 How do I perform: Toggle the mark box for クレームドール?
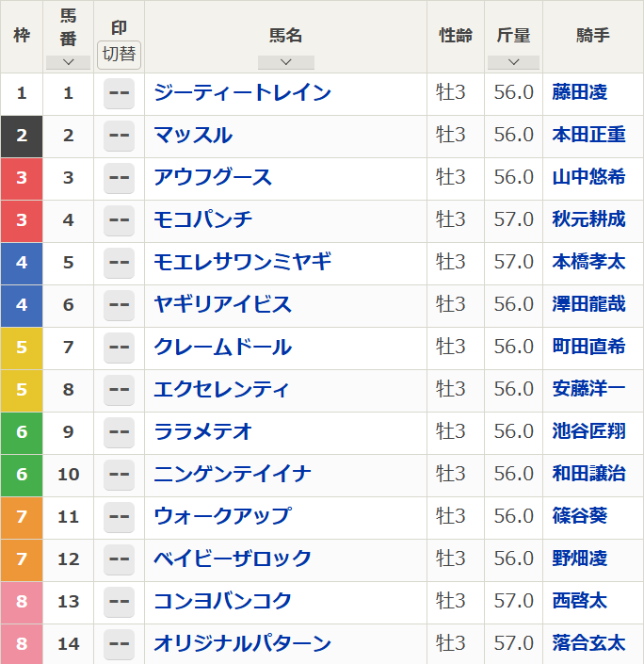tap(119, 348)
